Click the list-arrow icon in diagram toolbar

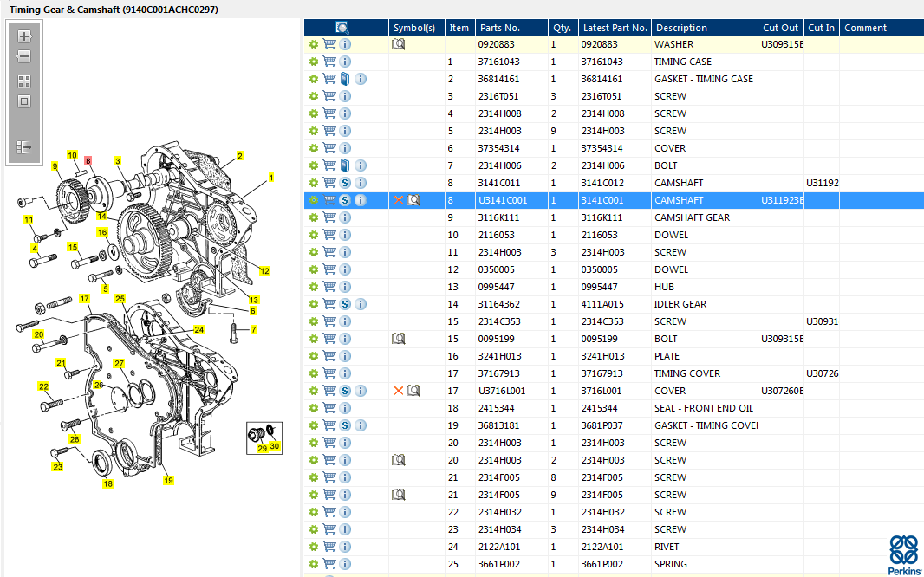(24, 148)
